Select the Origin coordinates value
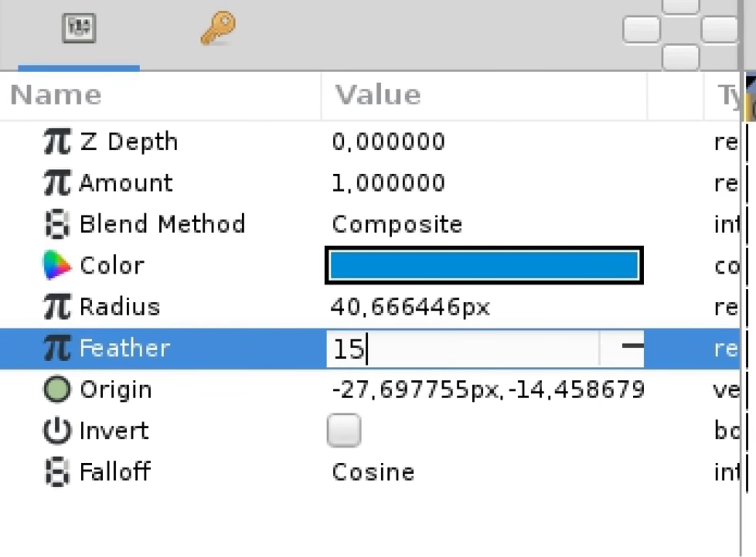The image size is (756, 557). (488, 390)
